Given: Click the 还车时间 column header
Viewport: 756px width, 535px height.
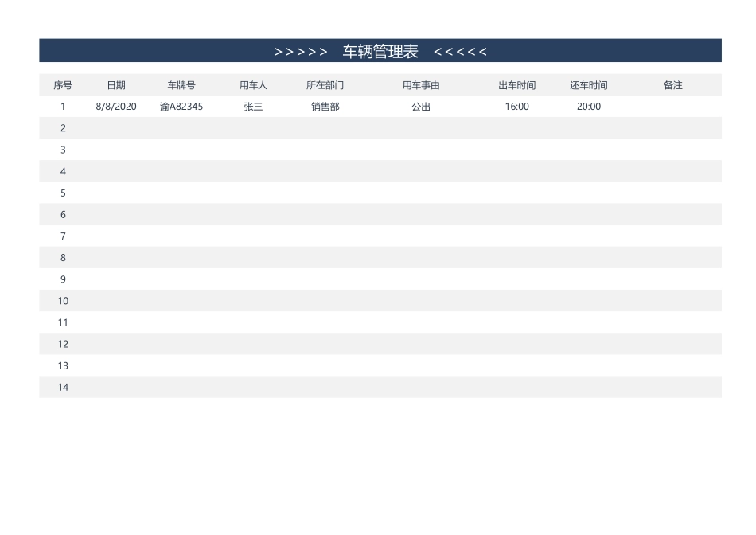Looking at the screenshot, I should pos(588,84).
